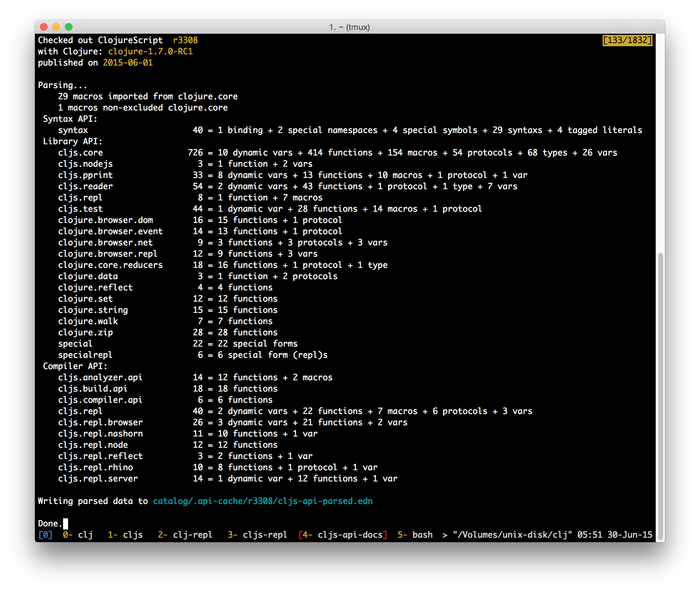Click the scroll position indicator '[133/1832]'
The image size is (700, 592).
pos(627,40)
